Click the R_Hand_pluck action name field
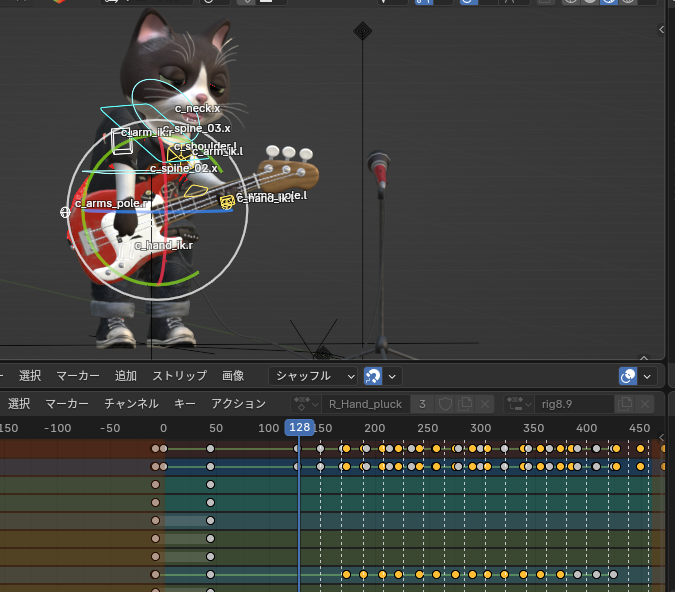 365,404
